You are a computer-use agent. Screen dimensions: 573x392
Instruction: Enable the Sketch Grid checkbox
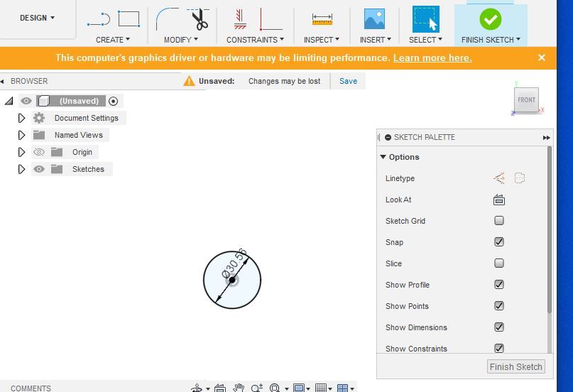pyautogui.click(x=499, y=221)
